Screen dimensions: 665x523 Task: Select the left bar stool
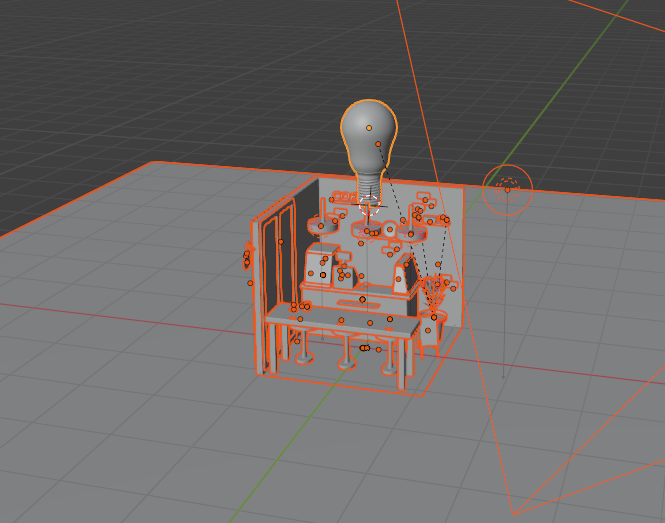[304, 347]
